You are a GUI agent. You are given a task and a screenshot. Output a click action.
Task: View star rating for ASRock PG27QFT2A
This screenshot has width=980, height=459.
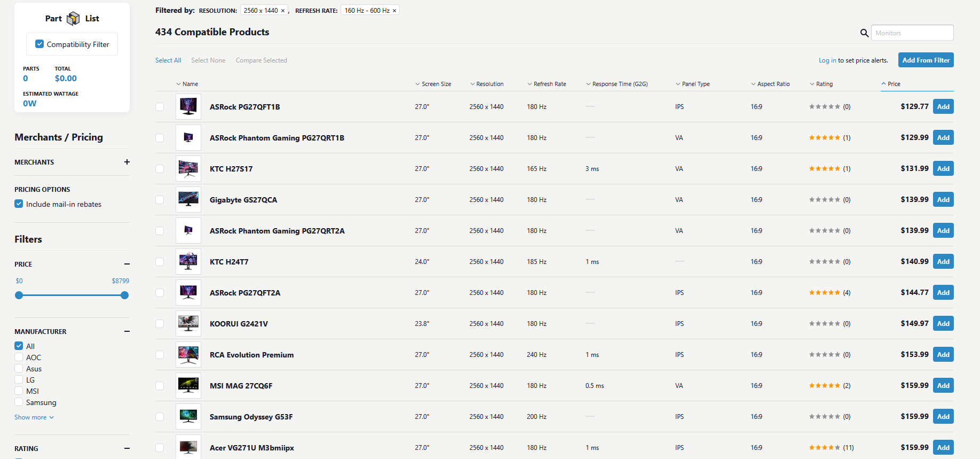tap(825, 293)
